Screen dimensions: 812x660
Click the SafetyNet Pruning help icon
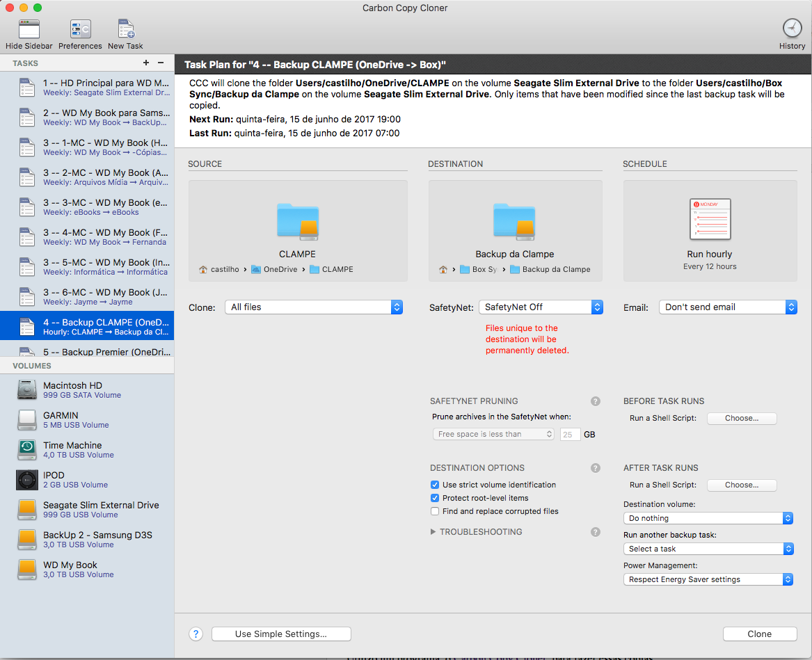pos(595,401)
